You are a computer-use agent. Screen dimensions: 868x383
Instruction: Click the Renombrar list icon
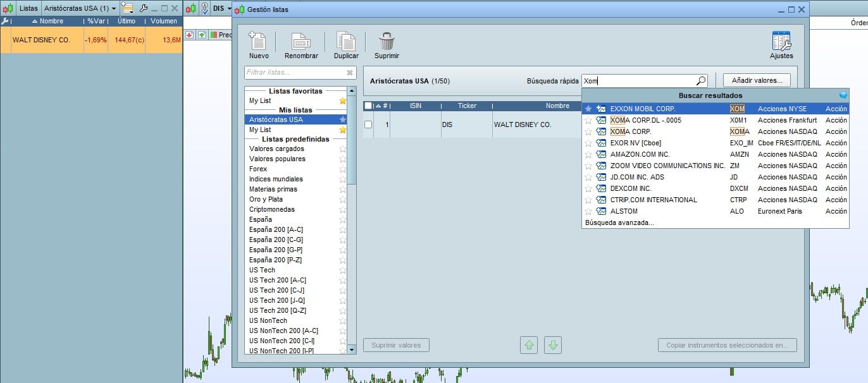[x=301, y=41]
